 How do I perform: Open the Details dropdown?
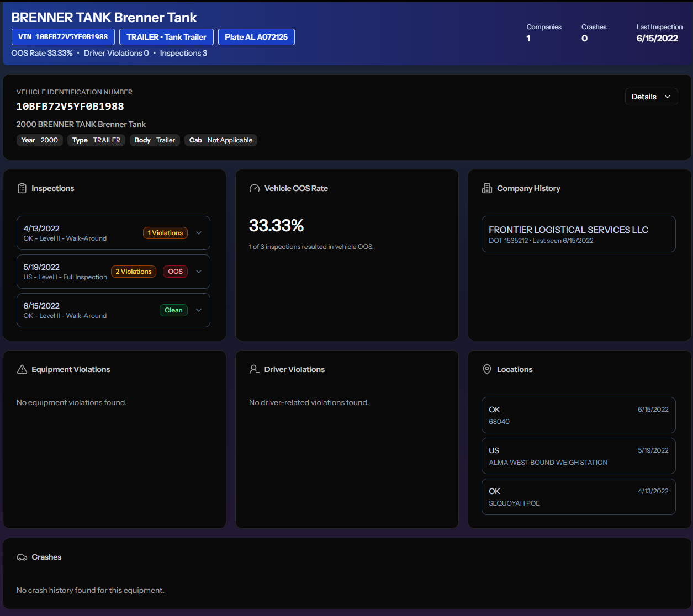(651, 96)
